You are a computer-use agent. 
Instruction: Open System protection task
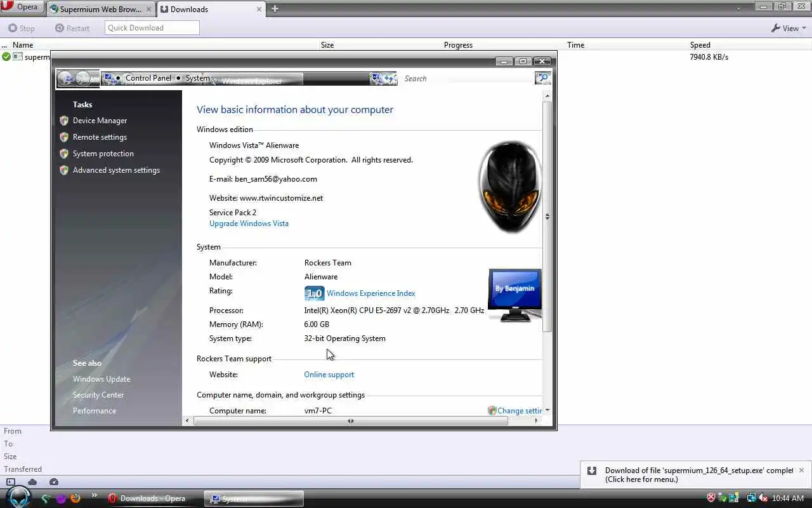click(x=103, y=154)
